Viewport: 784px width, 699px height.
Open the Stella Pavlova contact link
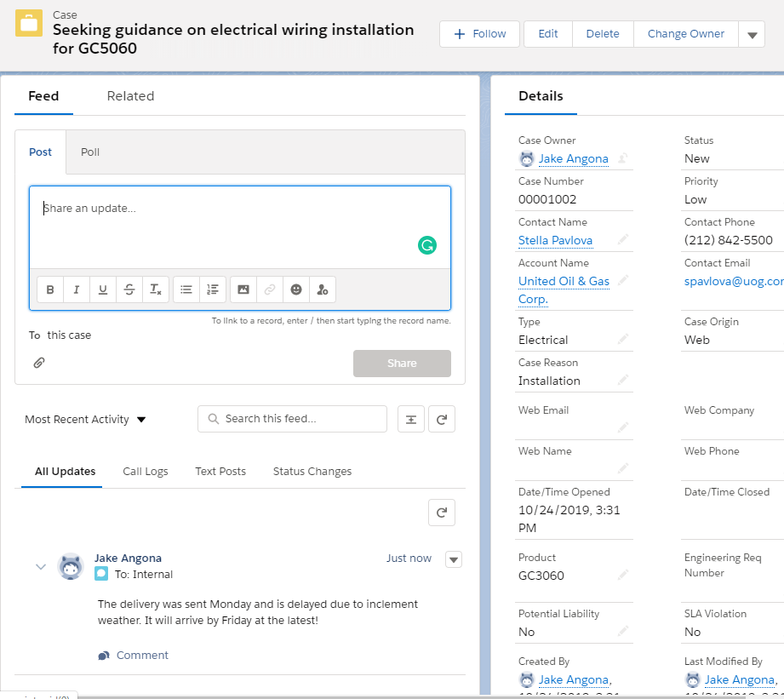(x=555, y=241)
